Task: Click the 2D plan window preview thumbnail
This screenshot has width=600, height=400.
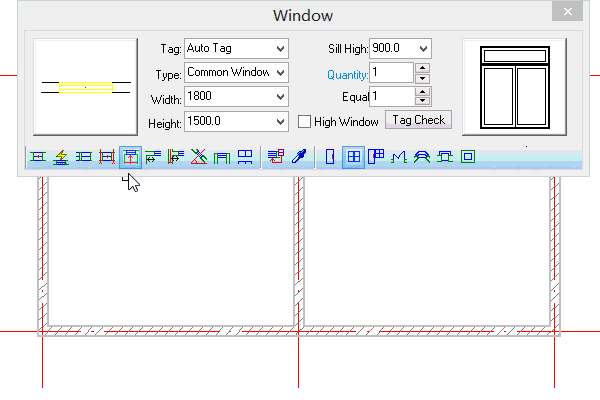Action: [x=86, y=87]
